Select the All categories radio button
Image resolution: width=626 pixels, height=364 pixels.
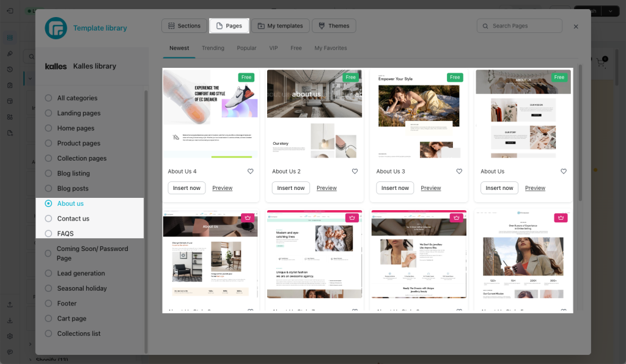click(x=48, y=98)
